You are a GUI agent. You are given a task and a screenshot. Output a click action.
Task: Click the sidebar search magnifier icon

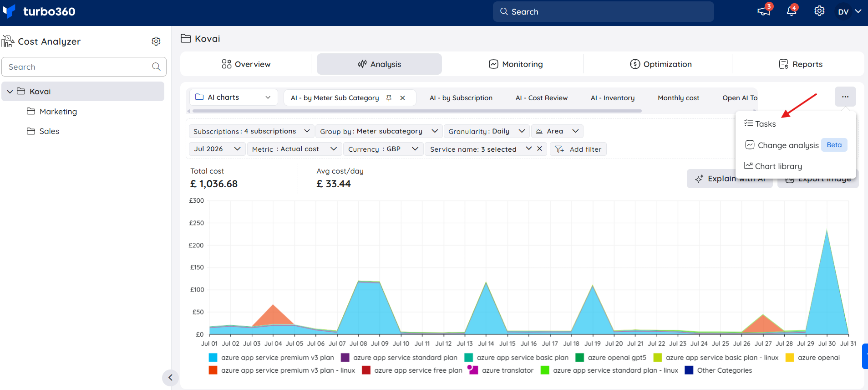pyautogui.click(x=156, y=67)
